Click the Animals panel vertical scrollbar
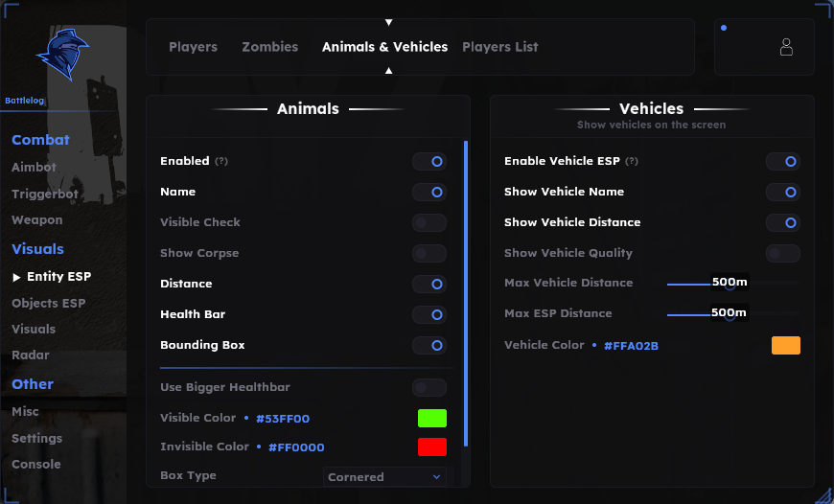 pos(466,293)
